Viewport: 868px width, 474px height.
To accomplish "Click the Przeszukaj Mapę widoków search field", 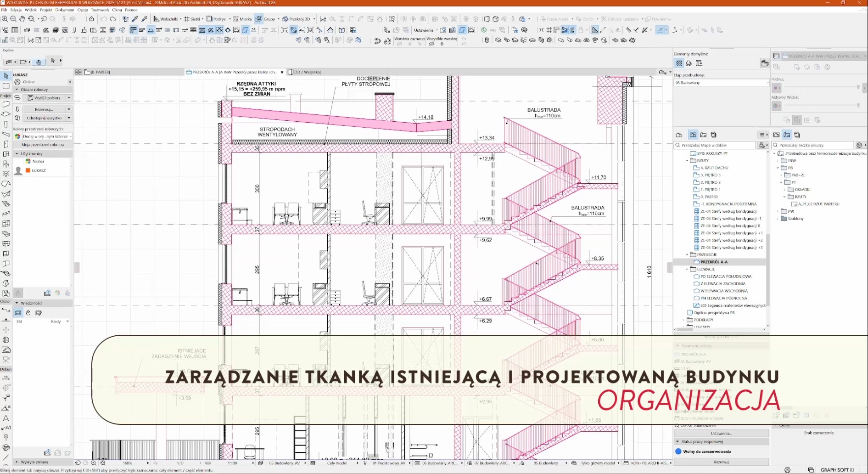I will click(715, 145).
